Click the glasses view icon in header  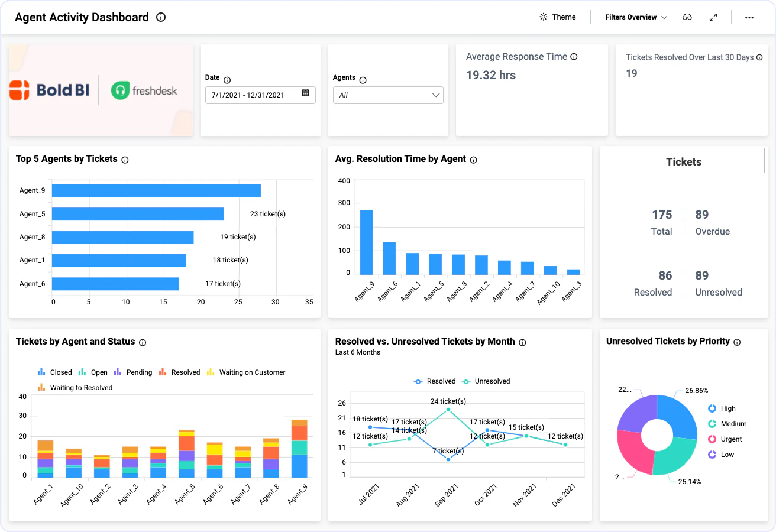point(687,17)
